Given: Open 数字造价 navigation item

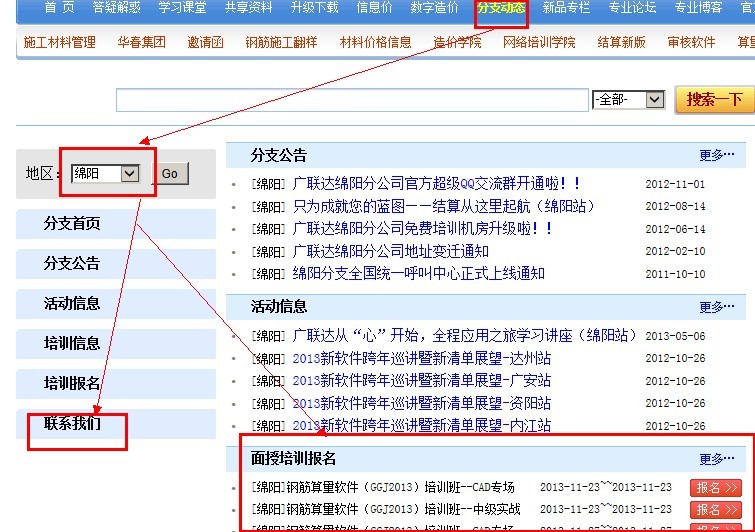Looking at the screenshot, I should 434,7.
